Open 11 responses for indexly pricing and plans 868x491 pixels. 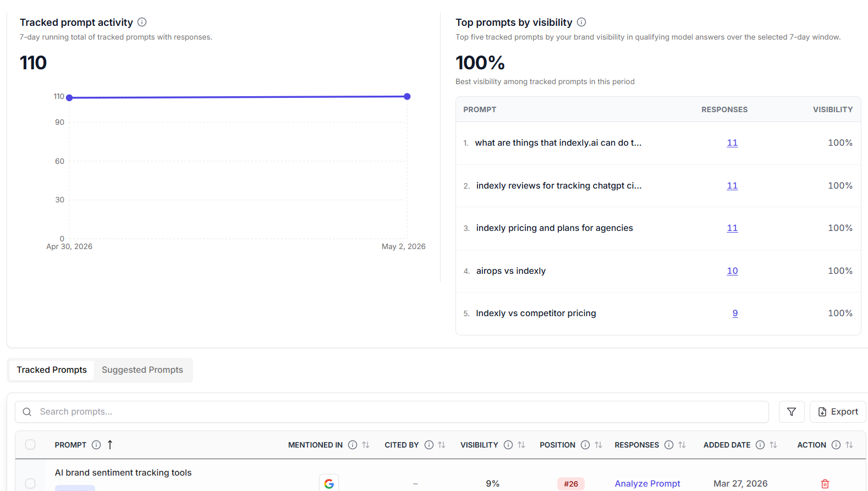pos(732,228)
